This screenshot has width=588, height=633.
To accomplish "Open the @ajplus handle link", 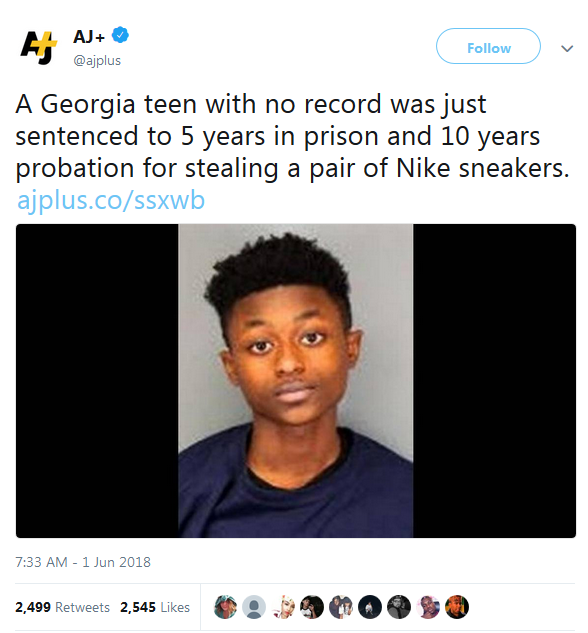I will pos(97,61).
